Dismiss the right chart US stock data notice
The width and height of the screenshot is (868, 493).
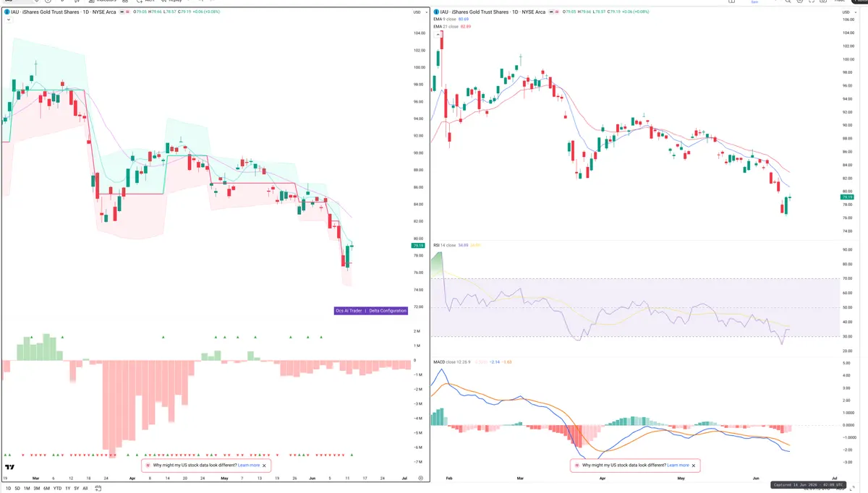(x=694, y=466)
